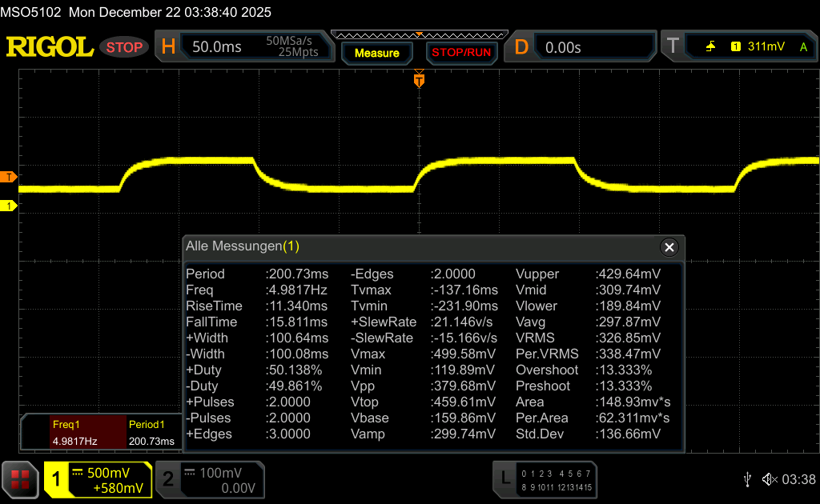Click the yellow channel 1 ground marker
Image resolution: width=820 pixels, height=504 pixels.
9,206
